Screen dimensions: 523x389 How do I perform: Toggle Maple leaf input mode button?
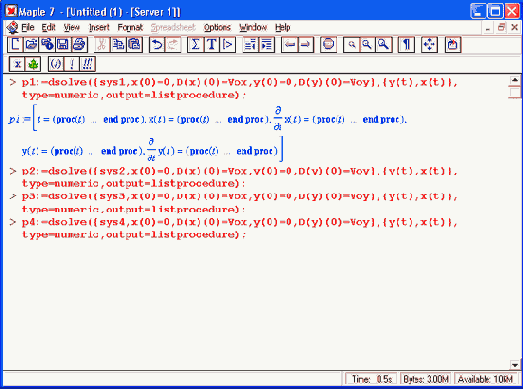(33, 64)
